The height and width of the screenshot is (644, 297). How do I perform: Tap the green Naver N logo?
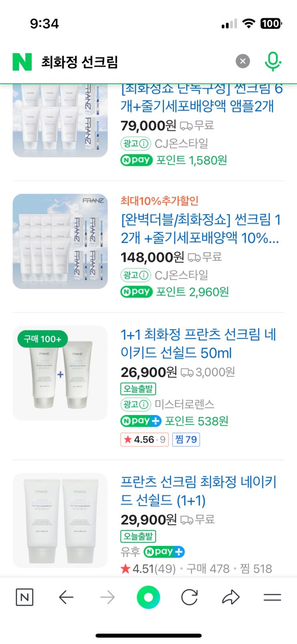(22, 62)
